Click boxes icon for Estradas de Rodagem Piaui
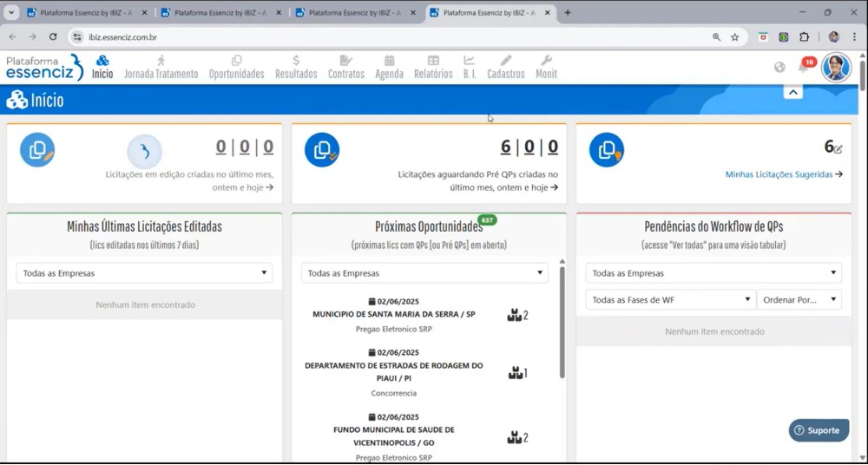This screenshot has height=465, width=868. click(517, 373)
